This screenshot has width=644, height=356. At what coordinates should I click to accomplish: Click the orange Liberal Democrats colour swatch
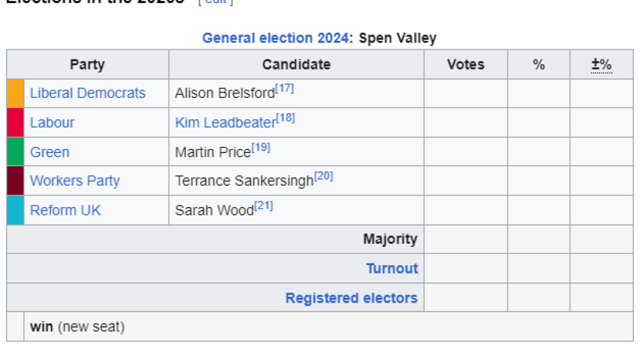click(15, 94)
